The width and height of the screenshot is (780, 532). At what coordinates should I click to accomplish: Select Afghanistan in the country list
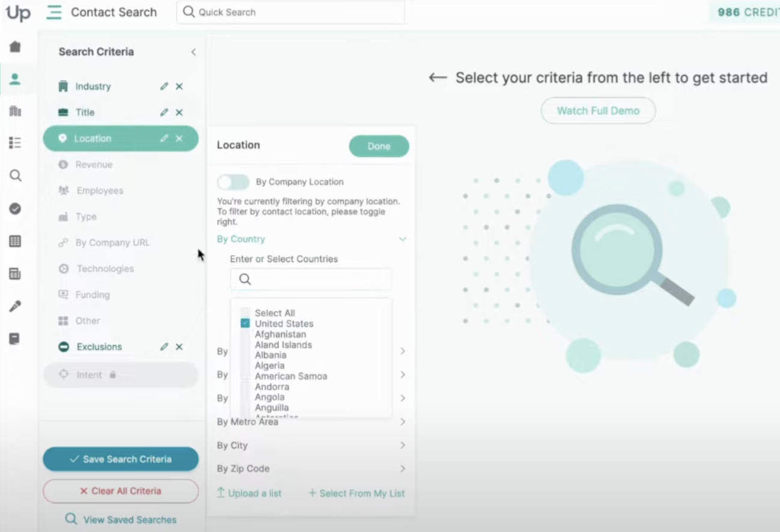pos(280,334)
